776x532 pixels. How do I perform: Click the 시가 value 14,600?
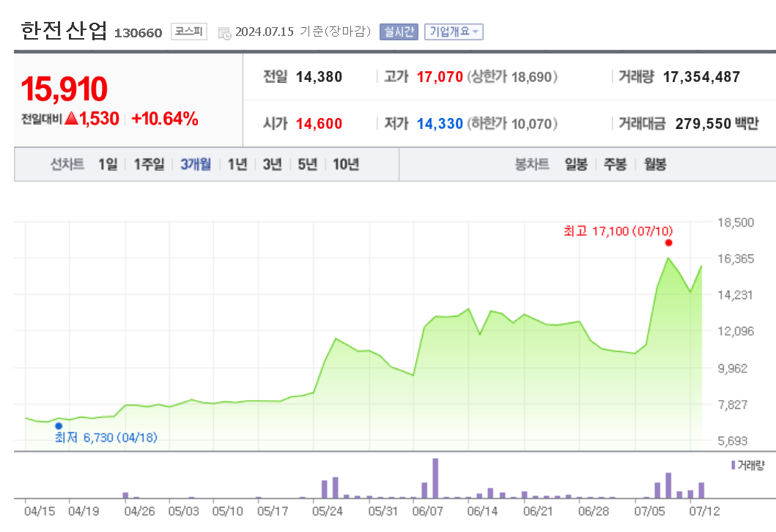point(319,123)
